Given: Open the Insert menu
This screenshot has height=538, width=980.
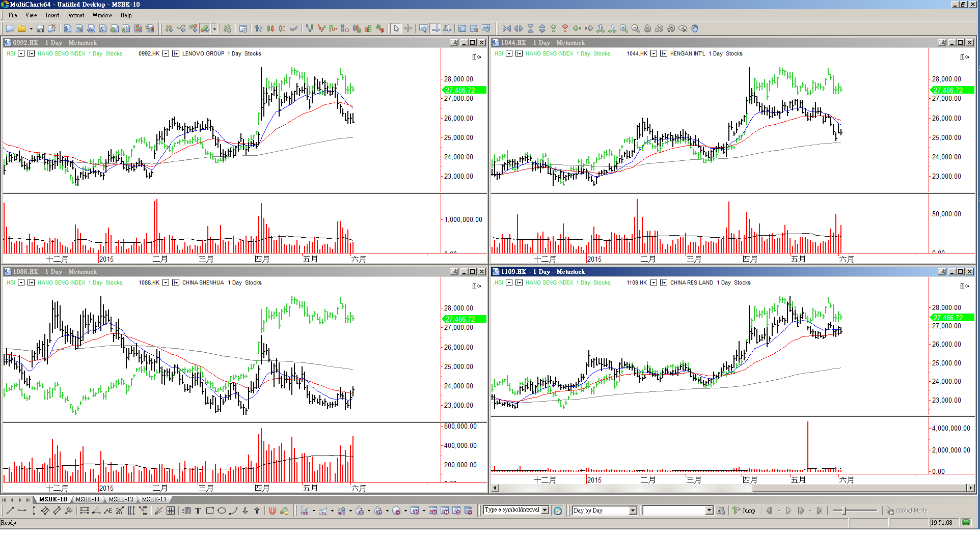Looking at the screenshot, I should [52, 15].
